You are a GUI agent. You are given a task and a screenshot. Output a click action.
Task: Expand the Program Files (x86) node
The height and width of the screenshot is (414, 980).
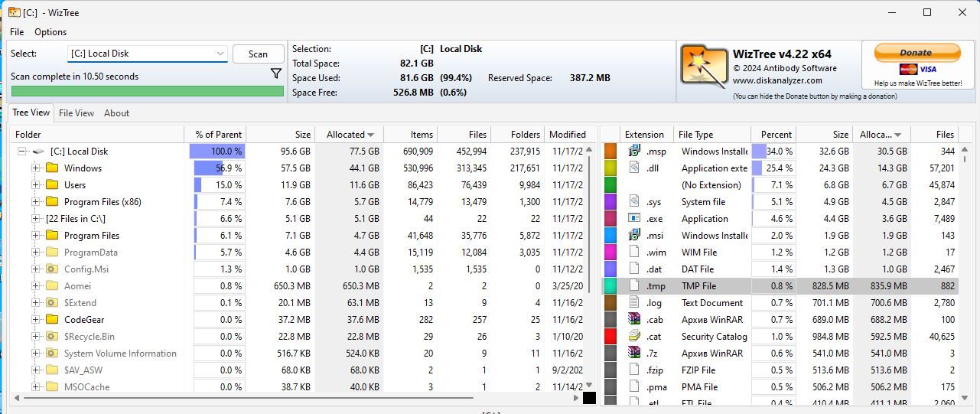point(36,202)
